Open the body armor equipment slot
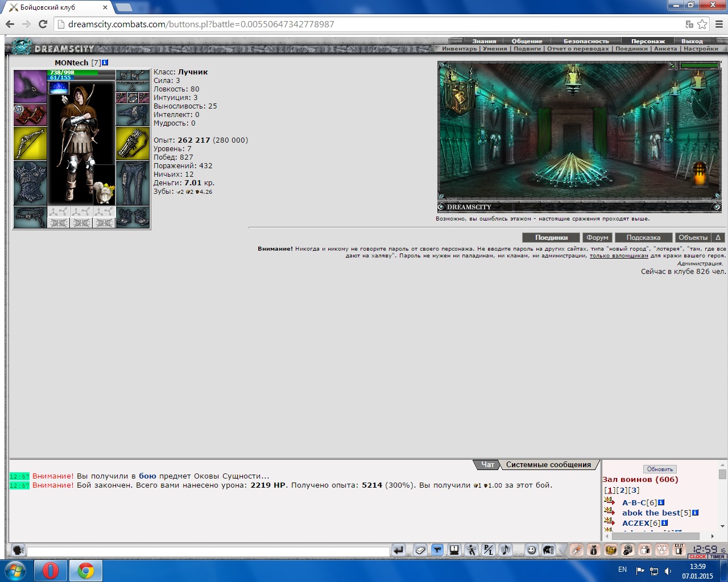This screenshot has height=582, width=728. coord(30,183)
